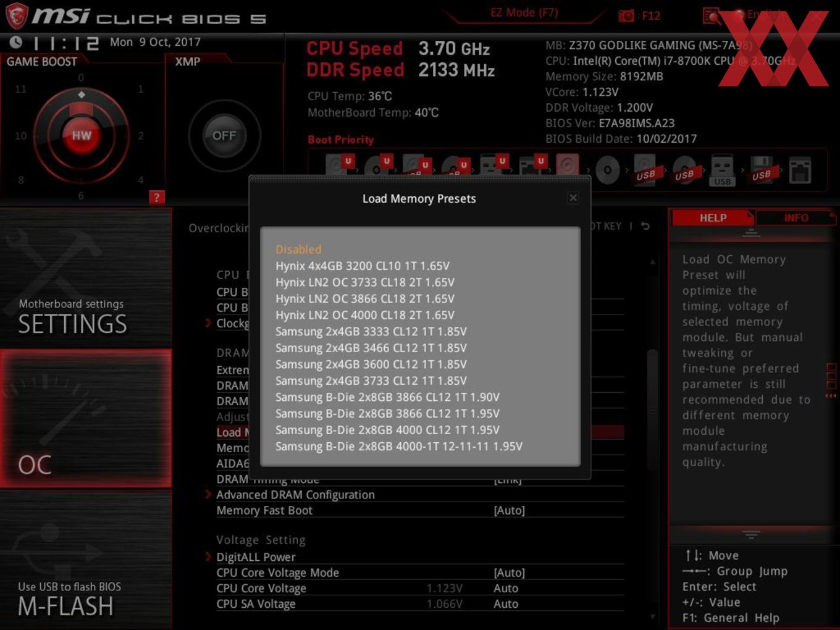Select the plain optical disc boot icon
Viewport: 840px width, 630px height.
coord(608,170)
